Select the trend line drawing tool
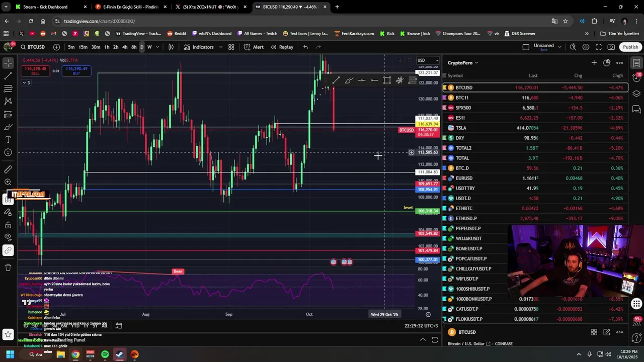The height and width of the screenshot is (362, 644). [x=8, y=76]
